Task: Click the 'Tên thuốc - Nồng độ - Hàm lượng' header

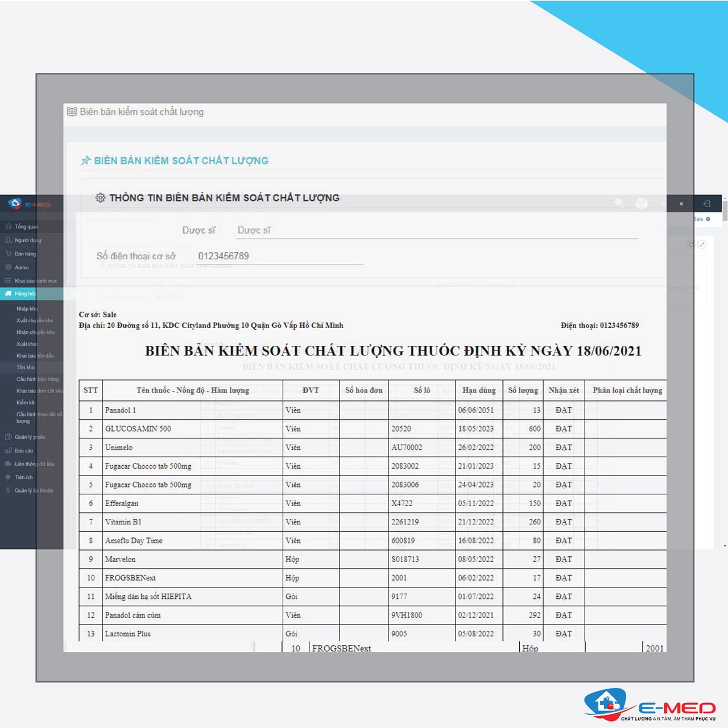Action: point(193,391)
